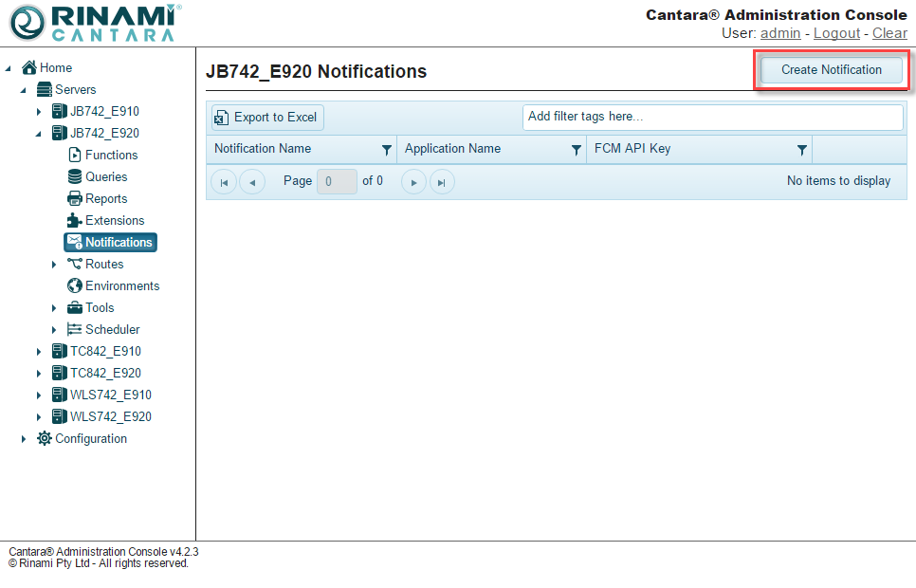Click the Queries database icon
This screenshot has height=588, width=916.
(75, 176)
